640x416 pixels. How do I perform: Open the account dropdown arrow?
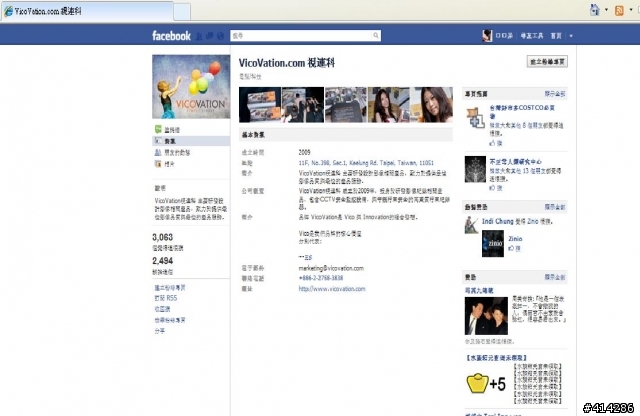571,36
